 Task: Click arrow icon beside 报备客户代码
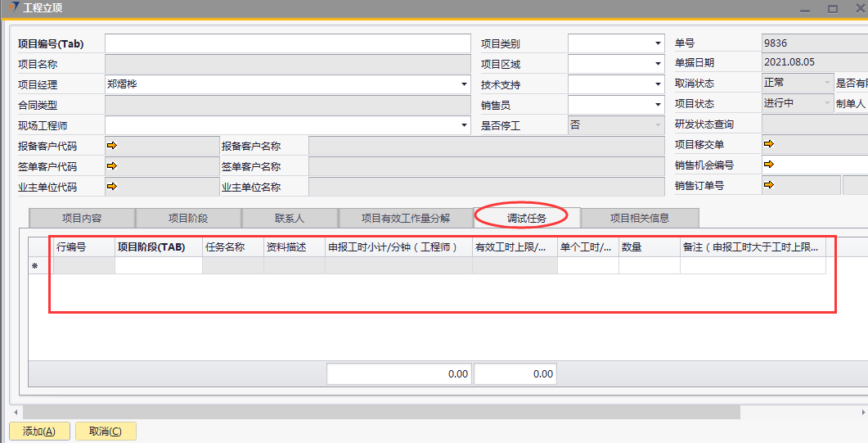click(112, 146)
